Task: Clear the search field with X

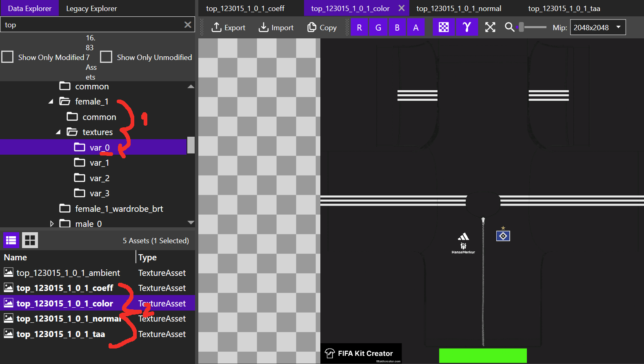Action: tap(188, 25)
